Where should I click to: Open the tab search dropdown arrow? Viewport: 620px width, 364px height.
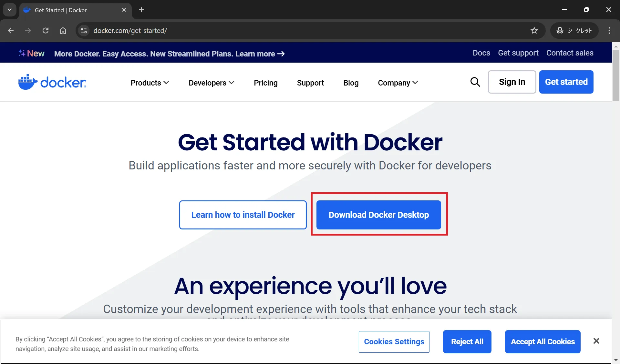10,10
